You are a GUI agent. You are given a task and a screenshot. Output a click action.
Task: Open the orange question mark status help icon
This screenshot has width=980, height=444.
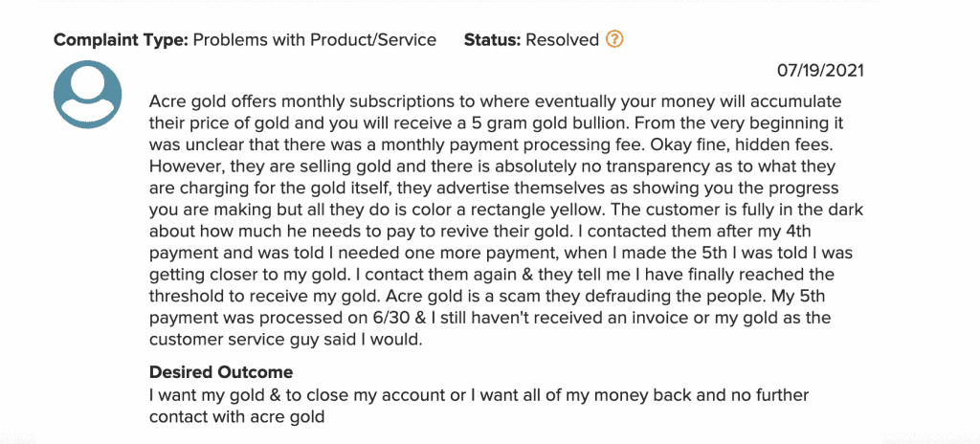tap(614, 40)
